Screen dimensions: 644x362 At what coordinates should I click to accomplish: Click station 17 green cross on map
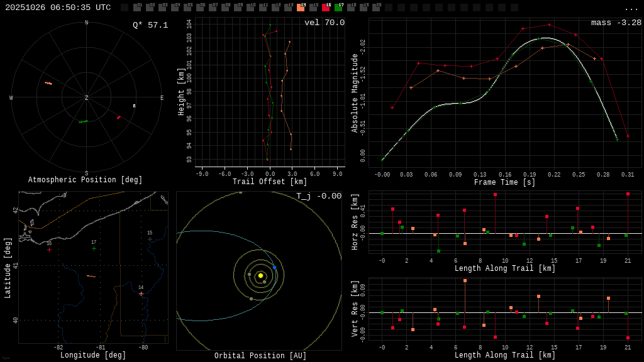(x=94, y=248)
